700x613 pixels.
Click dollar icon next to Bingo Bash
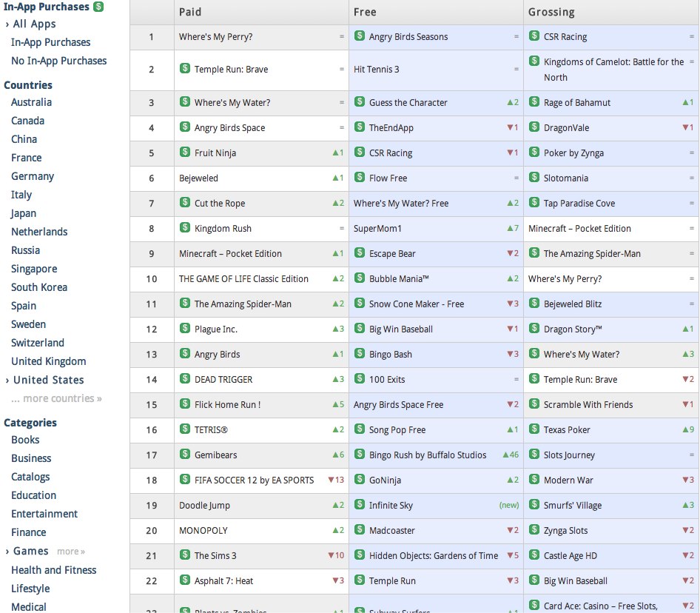[360, 353]
